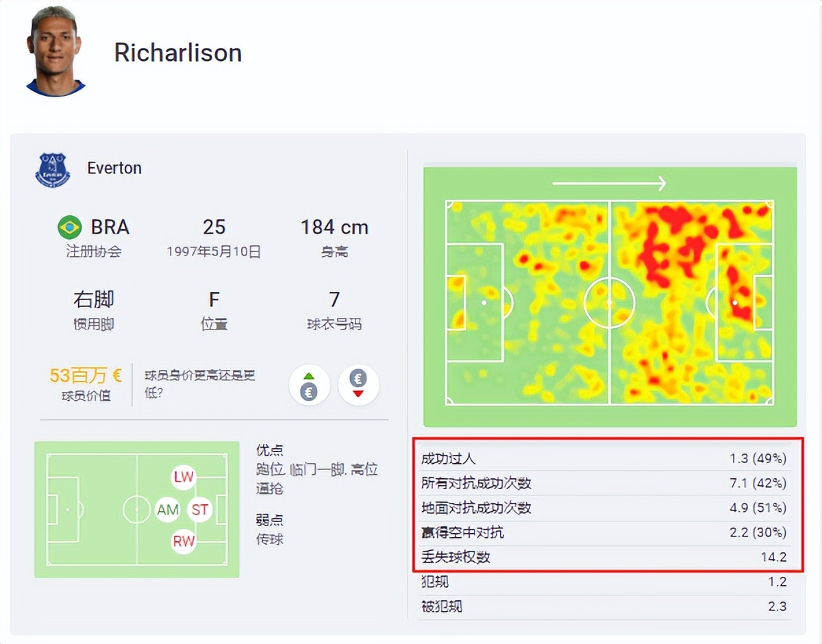The image size is (822, 644).
Task: Click the 53百万 € player value
Action: (85, 375)
